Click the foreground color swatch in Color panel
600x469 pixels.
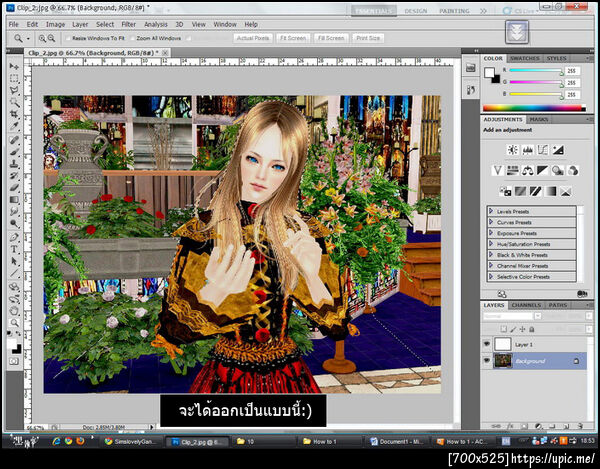tap(489, 72)
